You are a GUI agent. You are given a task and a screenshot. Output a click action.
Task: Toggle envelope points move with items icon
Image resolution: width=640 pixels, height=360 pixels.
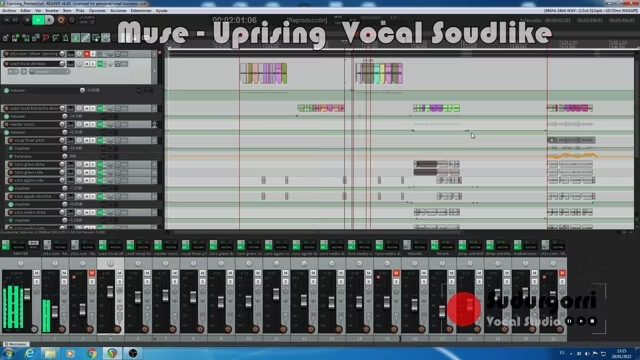pos(105,38)
